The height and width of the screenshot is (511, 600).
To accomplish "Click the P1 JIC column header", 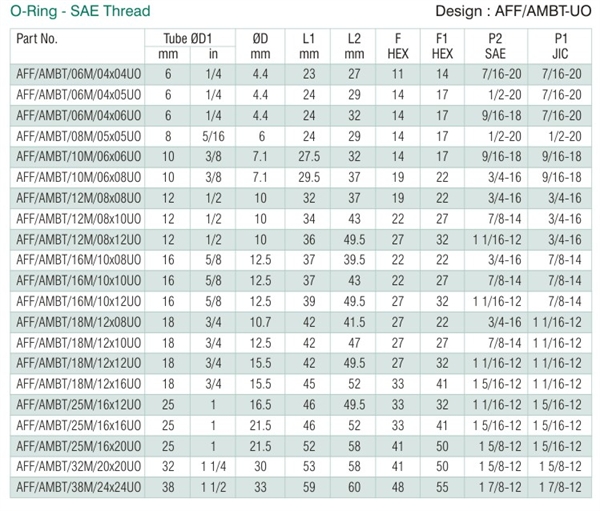I will click(x=560, y=46).
